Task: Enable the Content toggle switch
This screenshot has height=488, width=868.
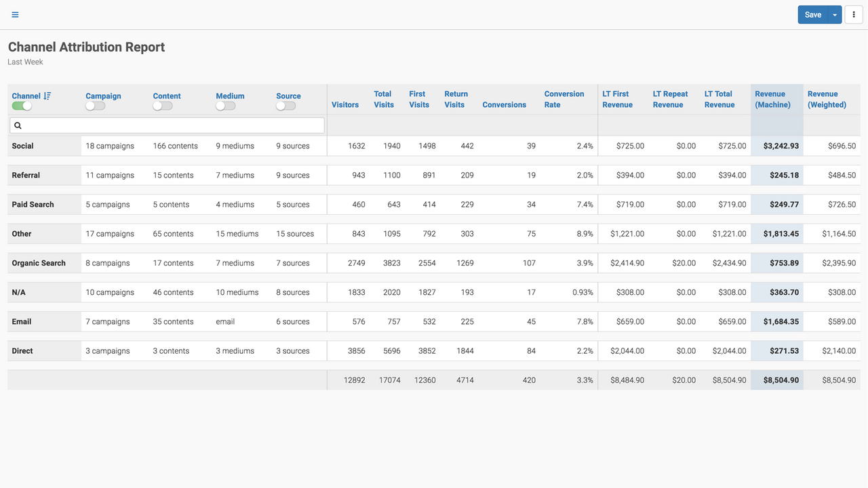Action: click(x=163, y=106)
